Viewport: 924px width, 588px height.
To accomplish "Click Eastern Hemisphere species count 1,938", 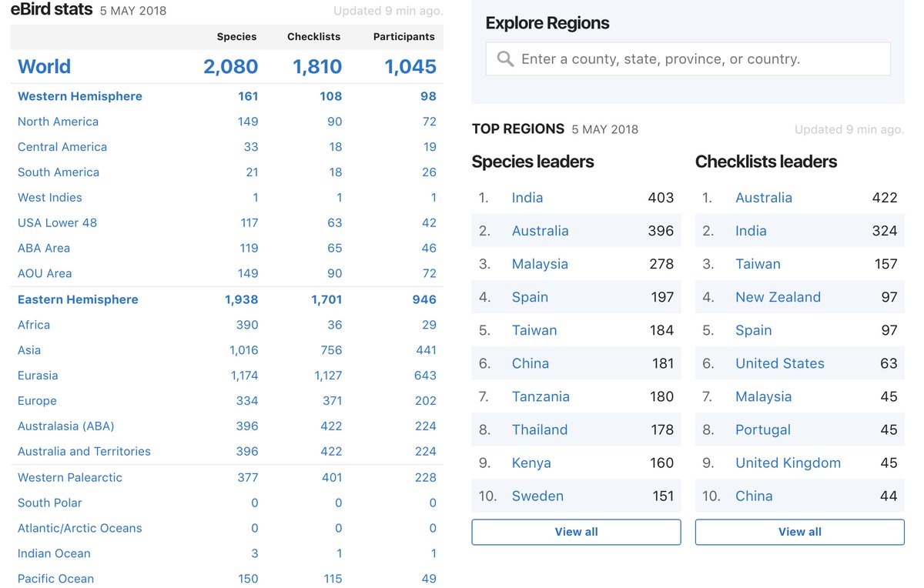I will (x=242, y=299).
